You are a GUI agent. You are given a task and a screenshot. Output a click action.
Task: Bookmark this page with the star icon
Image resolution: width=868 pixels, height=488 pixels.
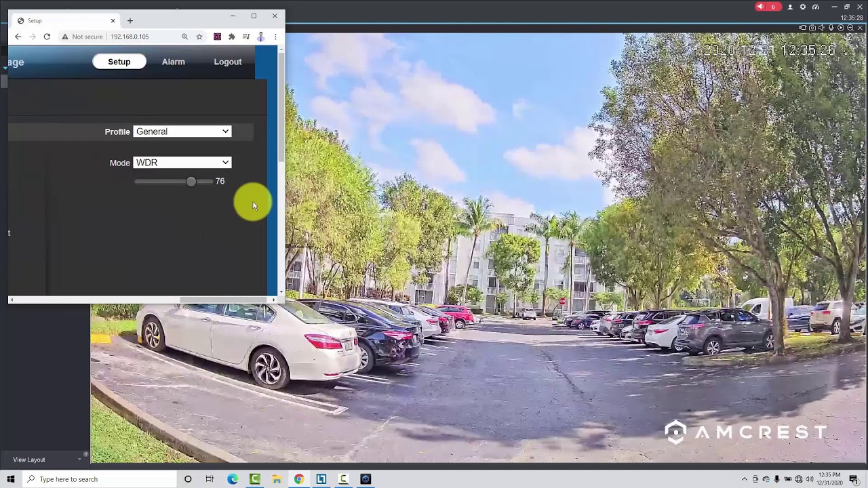(199, 37)
